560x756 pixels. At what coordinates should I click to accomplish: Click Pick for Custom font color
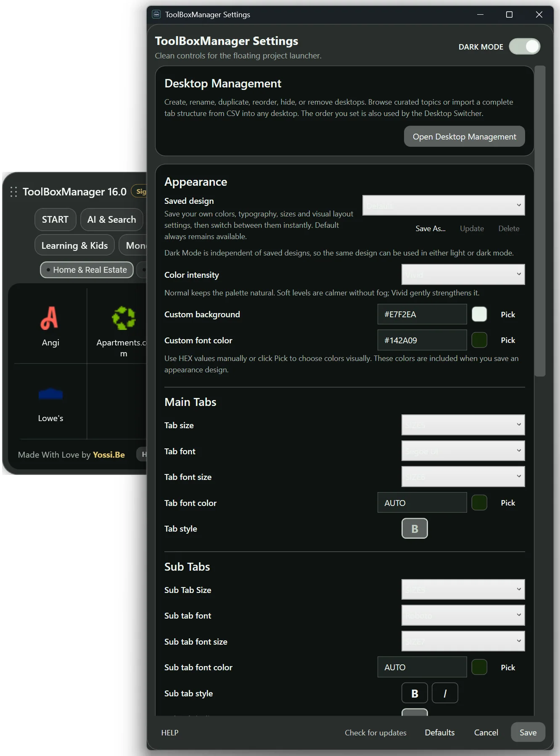click(508, 340)
